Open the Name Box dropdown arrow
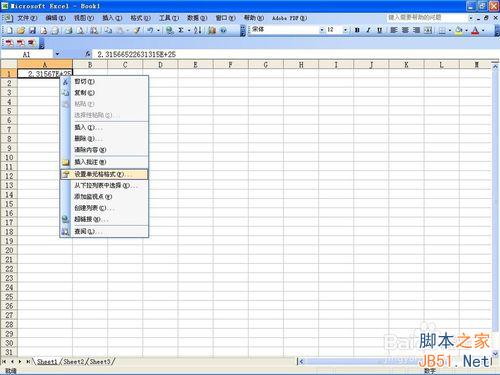Viewport: 500px width, 375px height. pyautogui.click(x=57, y=54)
